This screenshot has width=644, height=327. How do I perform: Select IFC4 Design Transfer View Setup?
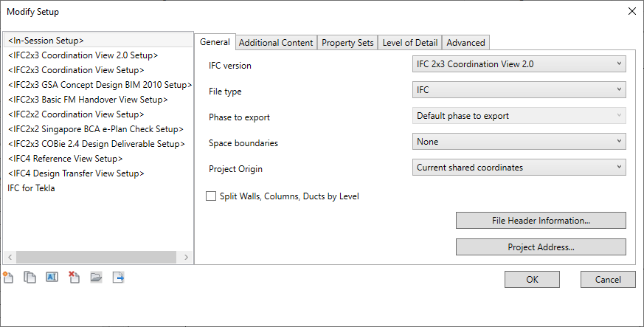tap(98, 173)
